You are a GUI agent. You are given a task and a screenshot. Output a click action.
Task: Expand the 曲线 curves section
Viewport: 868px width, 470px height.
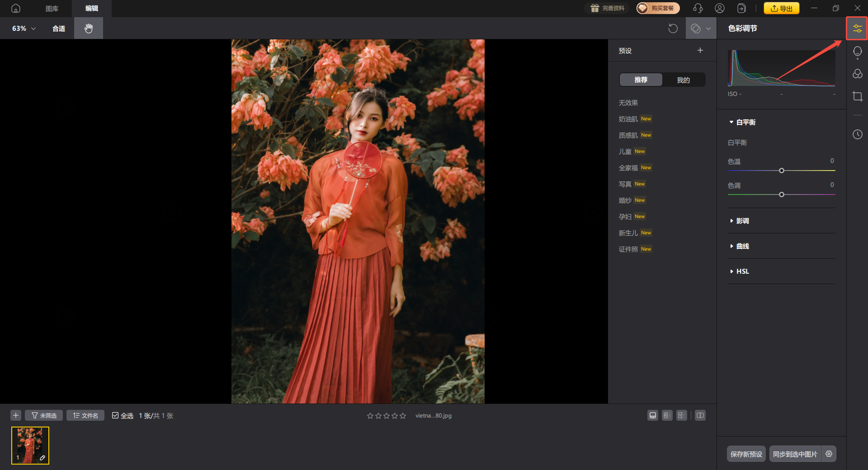tap(742, 246)
